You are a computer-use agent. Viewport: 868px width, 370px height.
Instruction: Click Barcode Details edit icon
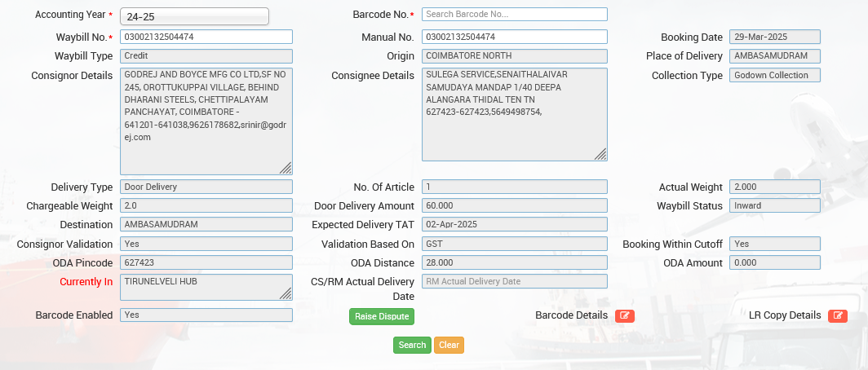coord(625,316)
